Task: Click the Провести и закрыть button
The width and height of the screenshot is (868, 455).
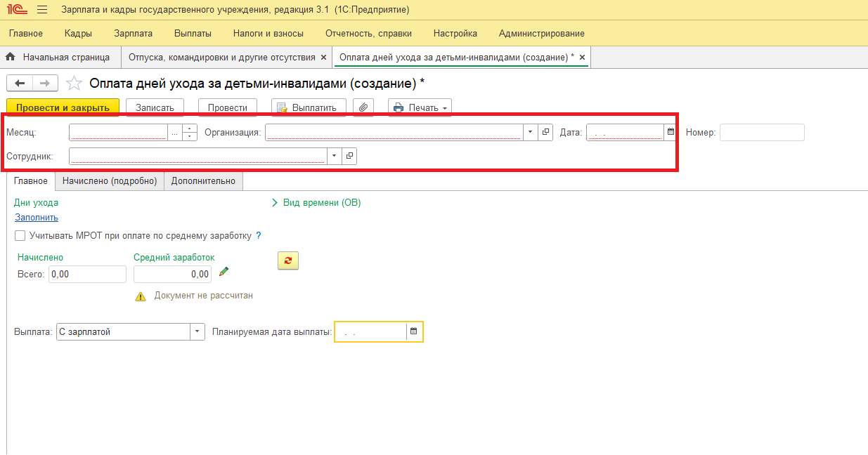Action: click(63, 107)
